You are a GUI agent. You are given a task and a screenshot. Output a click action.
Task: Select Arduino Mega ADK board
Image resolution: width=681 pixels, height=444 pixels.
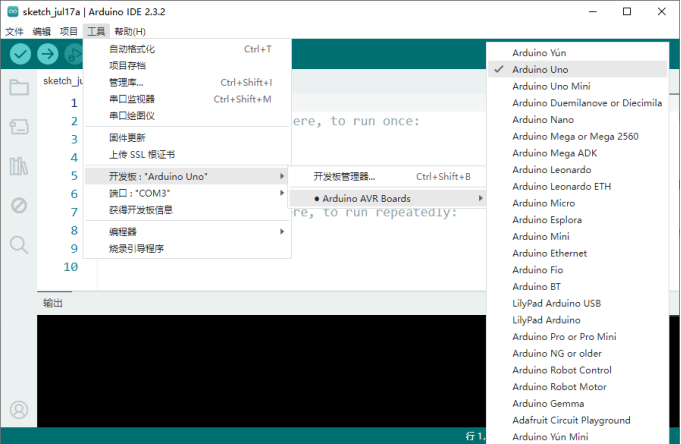click(578, 153)
